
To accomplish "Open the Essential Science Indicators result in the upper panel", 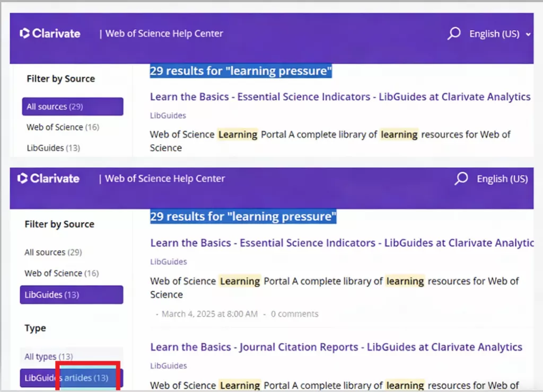I will (x=340, y=97).
